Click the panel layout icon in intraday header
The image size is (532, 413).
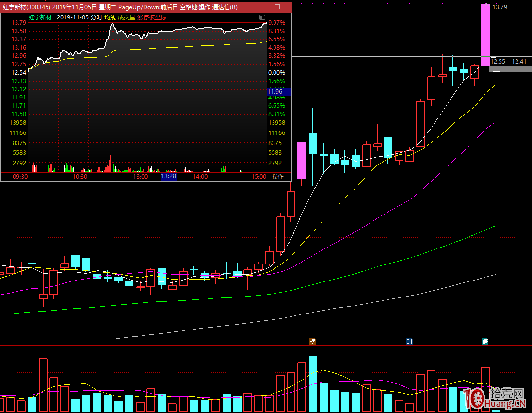point(262,17)
